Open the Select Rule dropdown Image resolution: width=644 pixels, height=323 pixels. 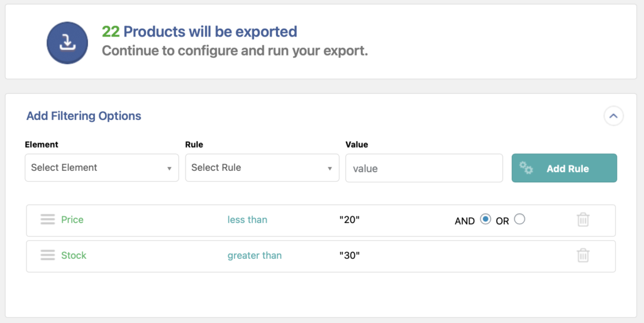(x=262, y=168)
